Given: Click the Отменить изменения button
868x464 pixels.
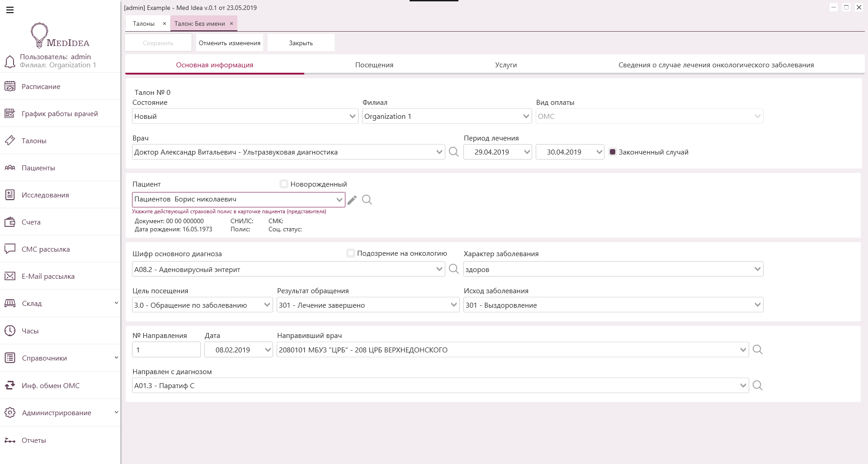Looking at the screenshot, I should pyautogui.click(x=229, y=42).
